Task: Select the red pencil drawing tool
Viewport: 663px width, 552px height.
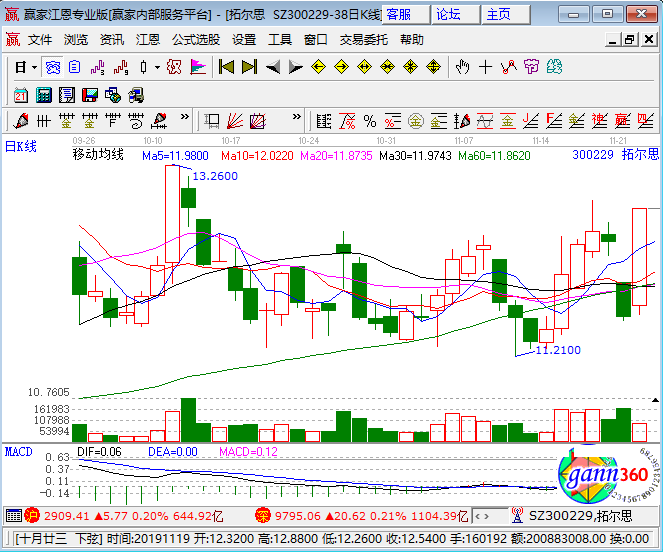Action: [21, 121]
